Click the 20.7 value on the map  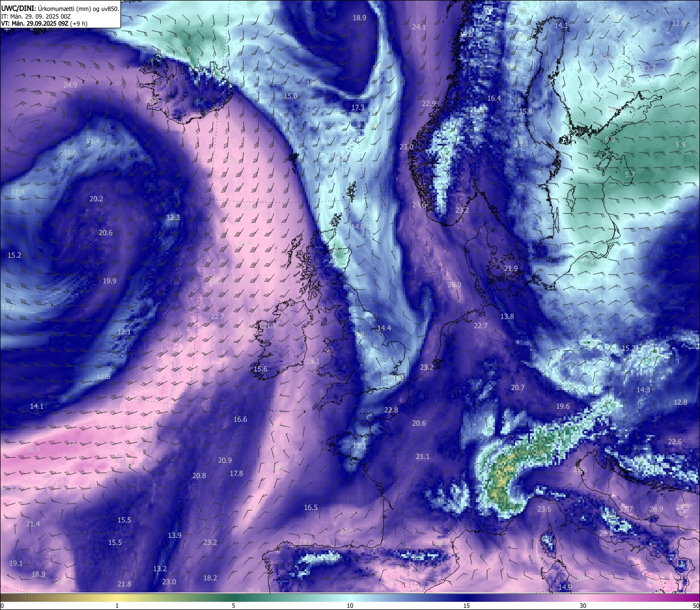(517, 387)
